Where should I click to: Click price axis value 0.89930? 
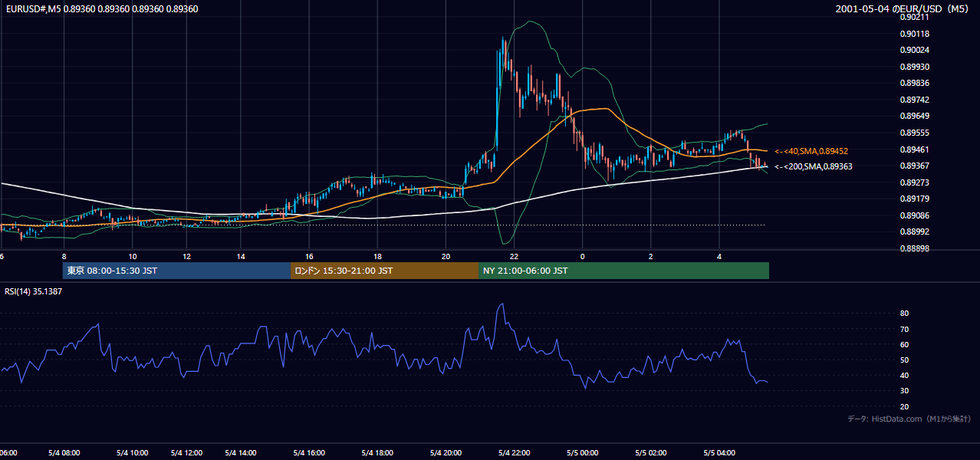pyautogui.click(x=914, y=67)
